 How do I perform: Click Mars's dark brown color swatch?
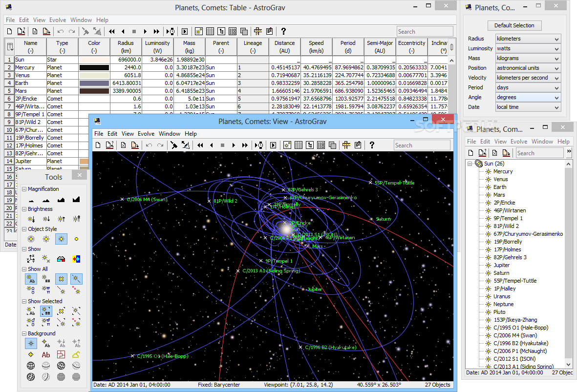[x=94, y=91]
